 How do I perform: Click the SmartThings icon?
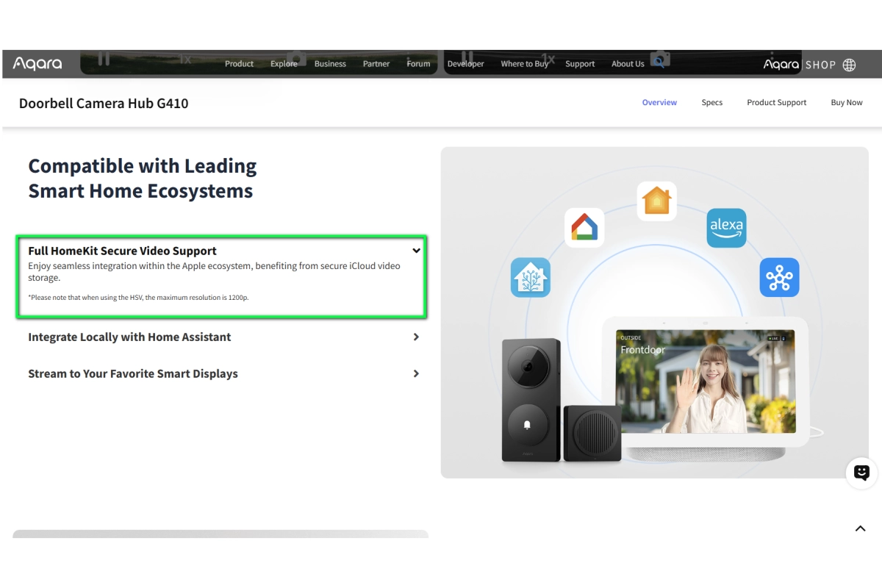pos(779,277)
